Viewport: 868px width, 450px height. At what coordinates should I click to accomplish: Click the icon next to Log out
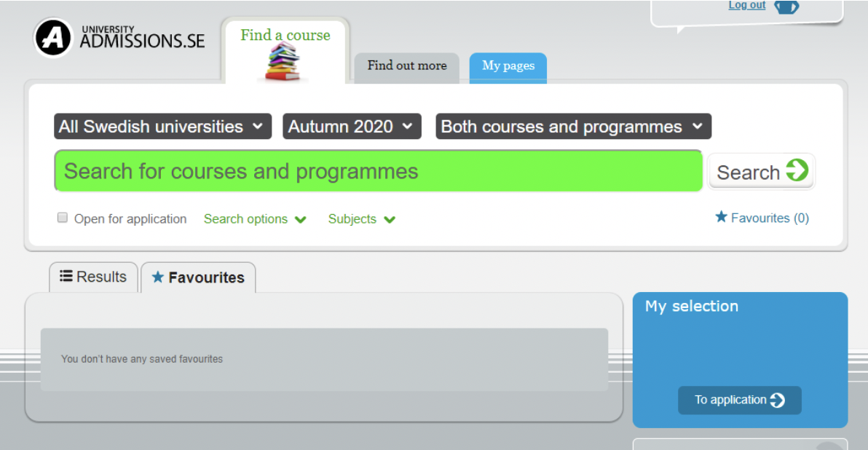(786, 7)
